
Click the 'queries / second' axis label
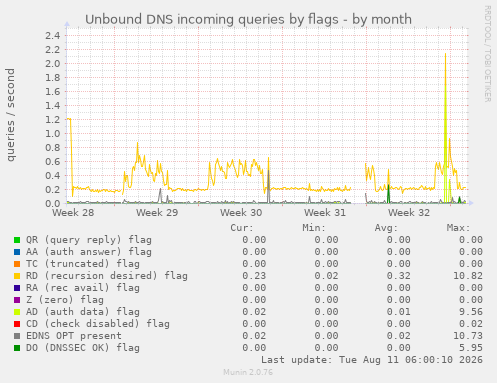[x=11, y=115]
